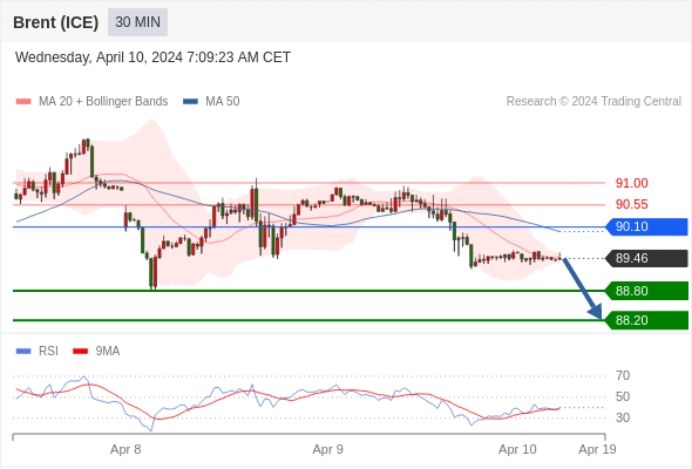Click the 90.55 resistance level label
The height and width of the screenshot is (469, 692).
pyautogui.click(x=632, y=204)
